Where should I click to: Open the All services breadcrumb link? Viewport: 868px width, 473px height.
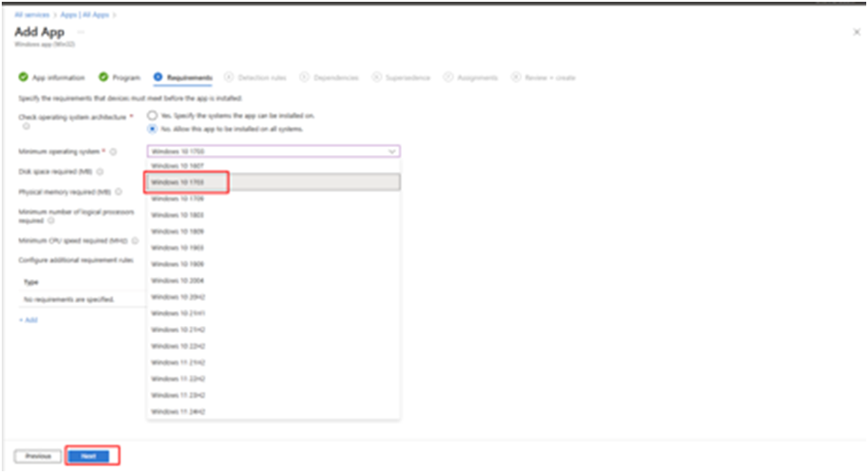32,15
